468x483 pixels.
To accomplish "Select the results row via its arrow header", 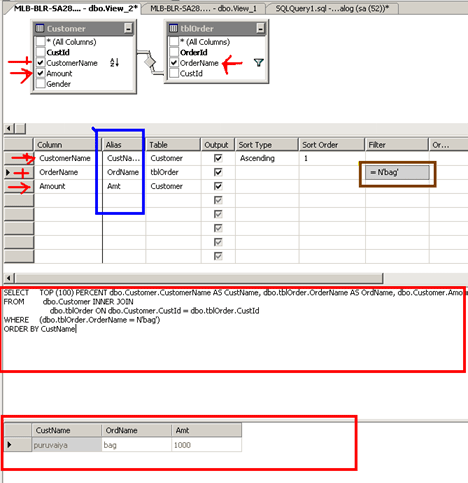I will coord(18,445).
